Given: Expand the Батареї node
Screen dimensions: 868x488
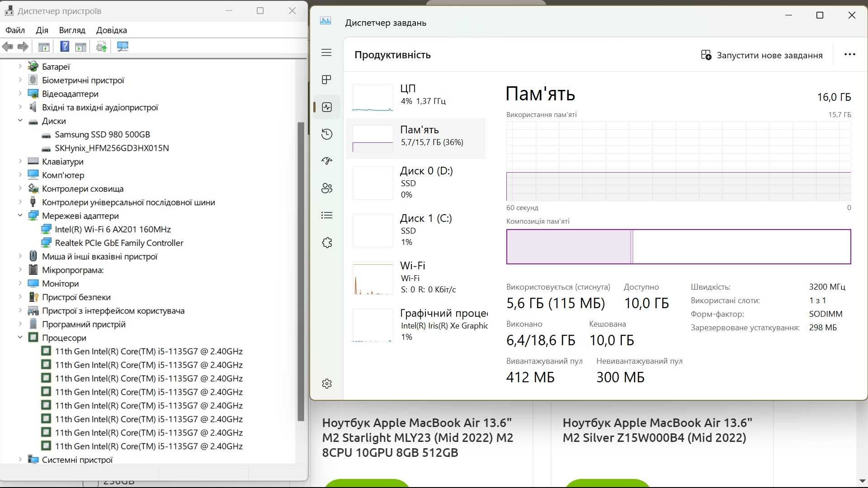Looking at the screenshot, I should pos(20,66).
